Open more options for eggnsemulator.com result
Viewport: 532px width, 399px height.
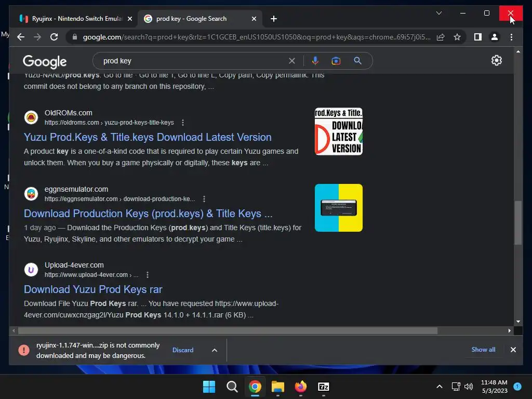(x=204, y=199)
